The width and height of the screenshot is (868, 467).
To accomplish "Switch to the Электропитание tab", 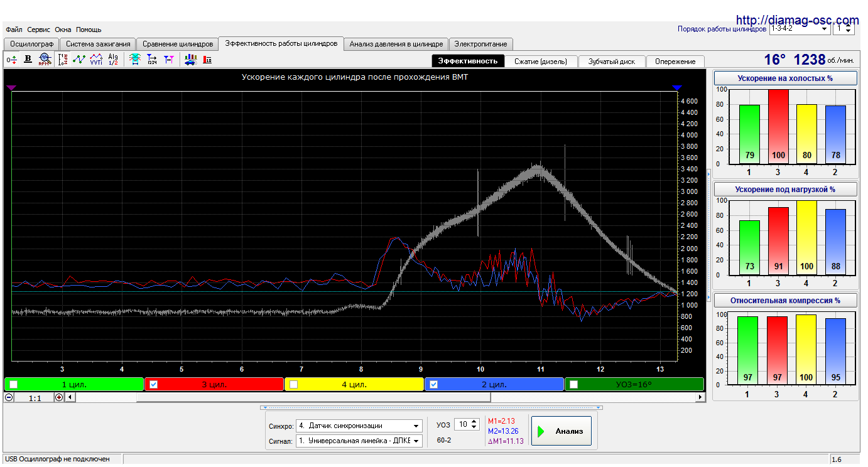I will (x=481, y=44).
